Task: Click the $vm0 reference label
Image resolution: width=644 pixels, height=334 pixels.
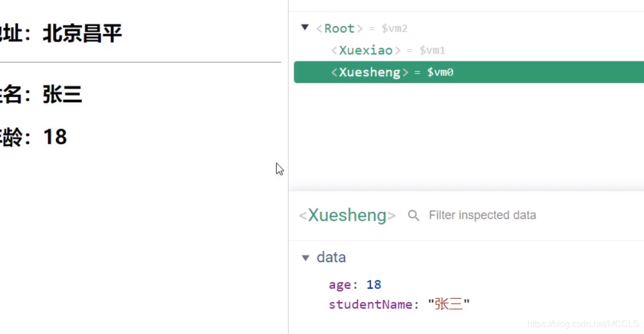Action: 440,72
